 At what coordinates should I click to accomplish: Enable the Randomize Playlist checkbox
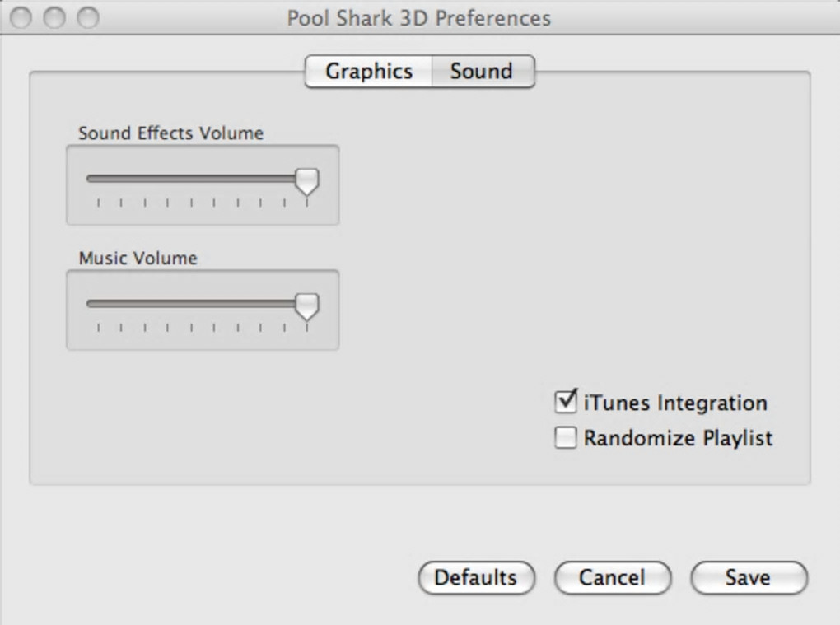coord(566,438)
